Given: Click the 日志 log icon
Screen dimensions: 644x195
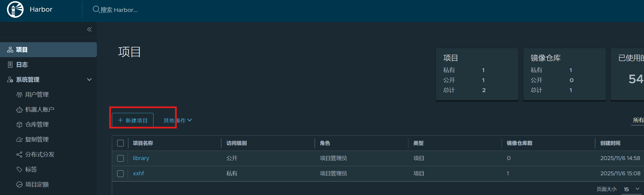Looking at the screenshot, I should (x=10, y=65).
